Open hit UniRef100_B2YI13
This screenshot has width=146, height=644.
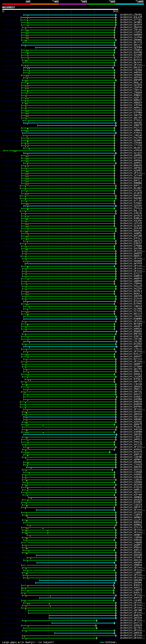131,359
